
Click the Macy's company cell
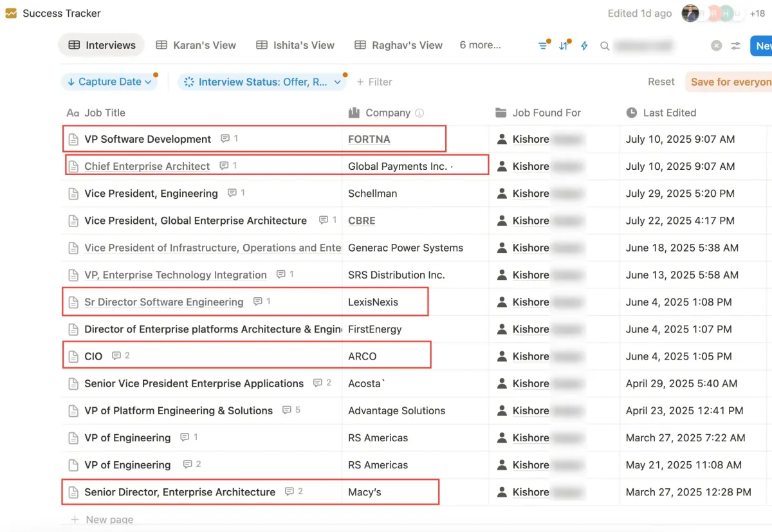[x=365, y=492]
